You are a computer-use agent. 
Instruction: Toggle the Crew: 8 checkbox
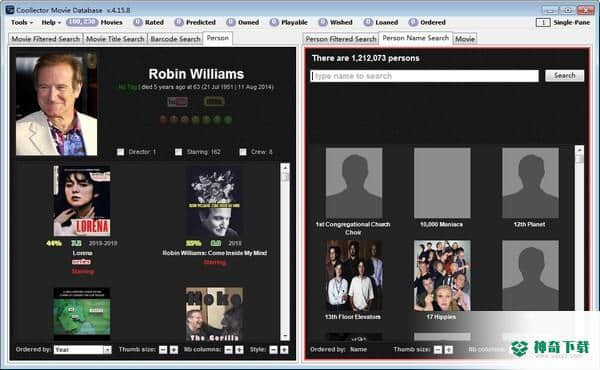coord(243,152)
